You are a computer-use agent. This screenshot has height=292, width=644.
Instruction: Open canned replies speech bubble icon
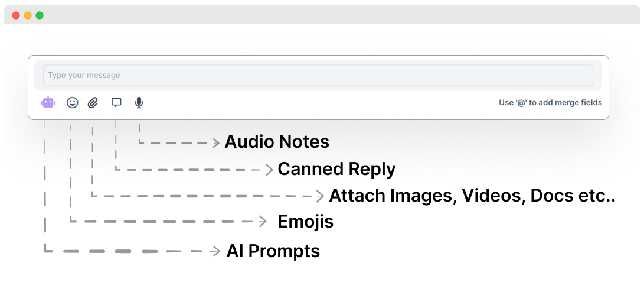tap(116, 102)
